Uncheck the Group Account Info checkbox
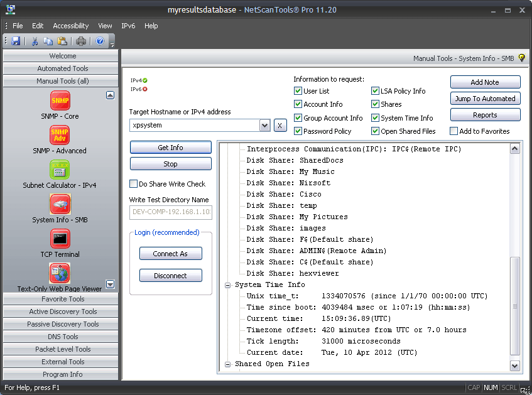 (x=298, y=118)
